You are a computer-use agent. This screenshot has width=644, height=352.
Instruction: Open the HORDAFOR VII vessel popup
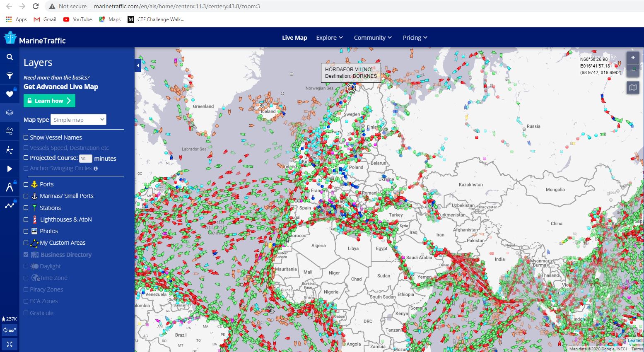351,73
